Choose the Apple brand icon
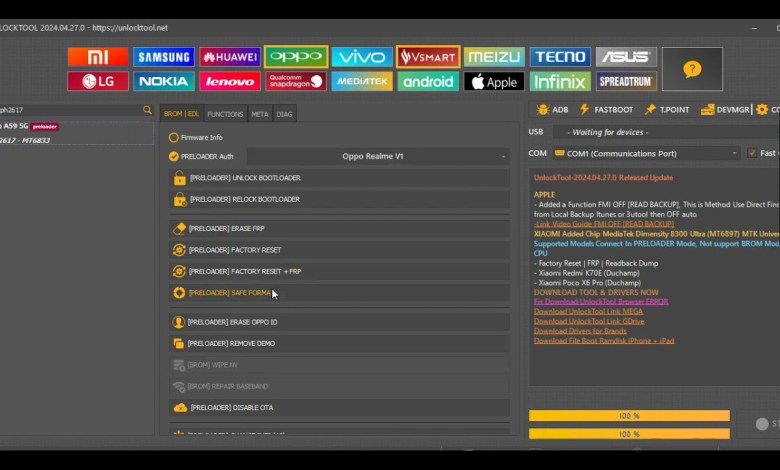 (494, 82)
